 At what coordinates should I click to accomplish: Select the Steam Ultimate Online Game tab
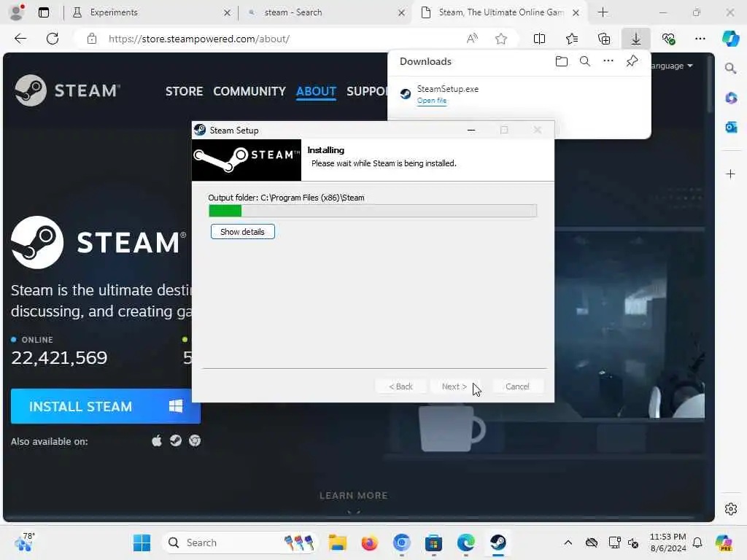pos(500,12)
